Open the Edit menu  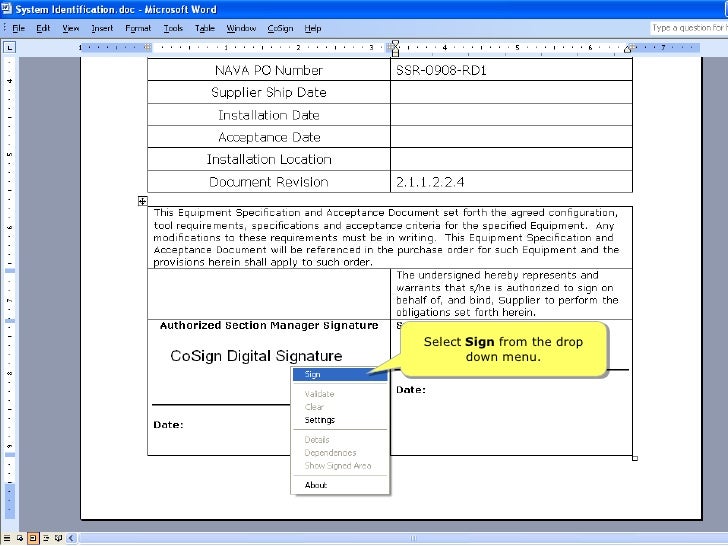click(x=43, y=28)
